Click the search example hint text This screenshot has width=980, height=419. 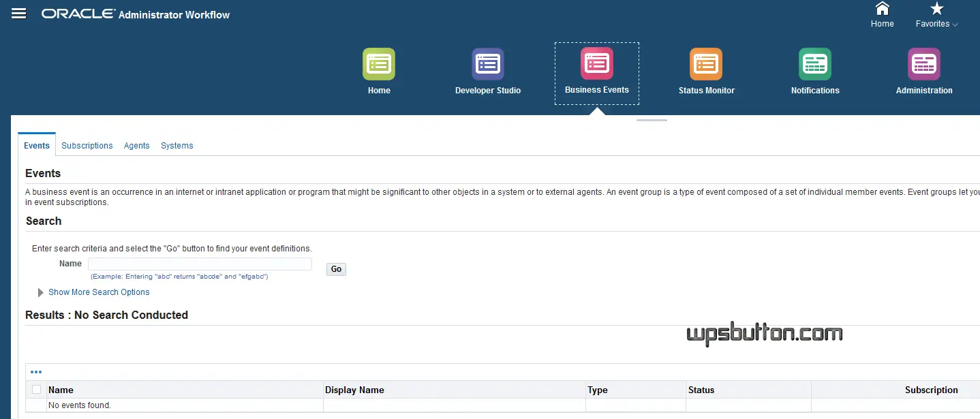click(179, 277)
